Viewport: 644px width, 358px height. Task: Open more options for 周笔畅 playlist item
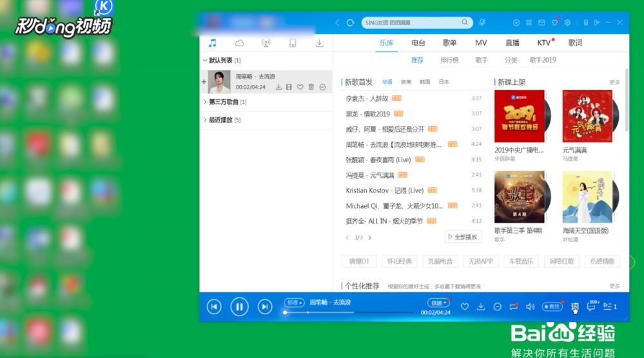tap(323, 87)
